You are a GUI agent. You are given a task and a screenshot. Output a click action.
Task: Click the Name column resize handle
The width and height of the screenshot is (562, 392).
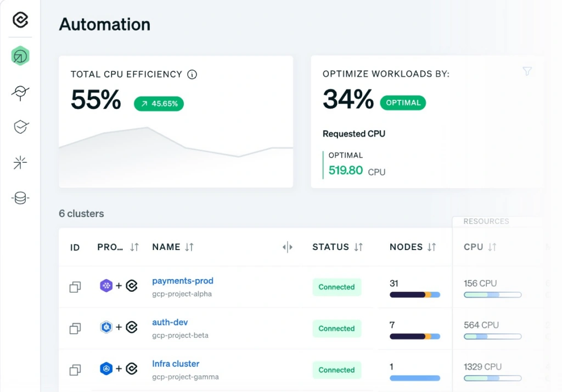[x=288, y=247]
